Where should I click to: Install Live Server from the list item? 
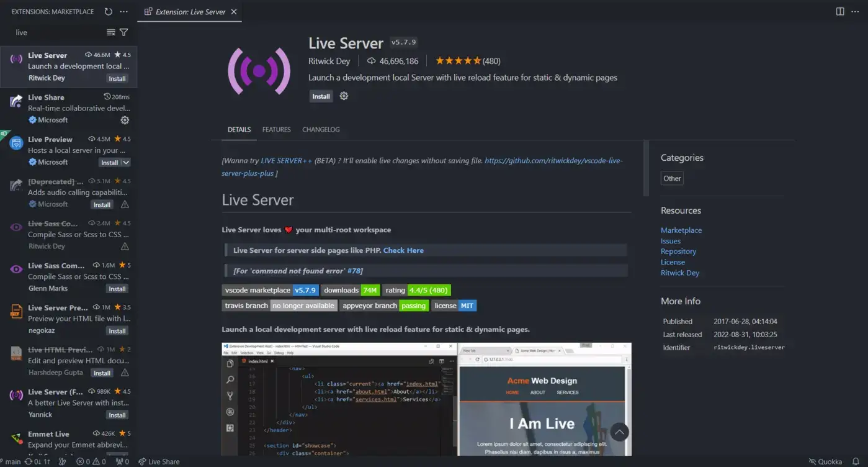(117, 78)
